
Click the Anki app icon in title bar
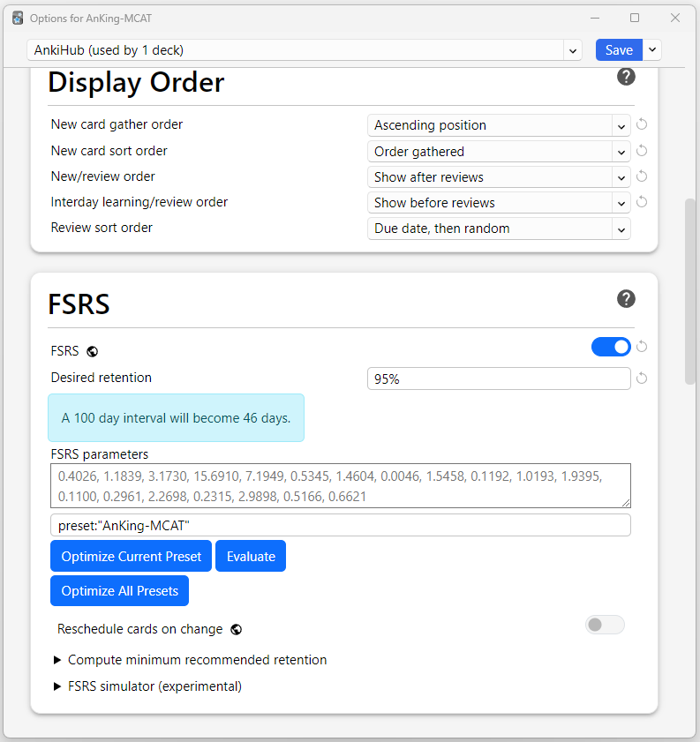[x=18, y=18]
